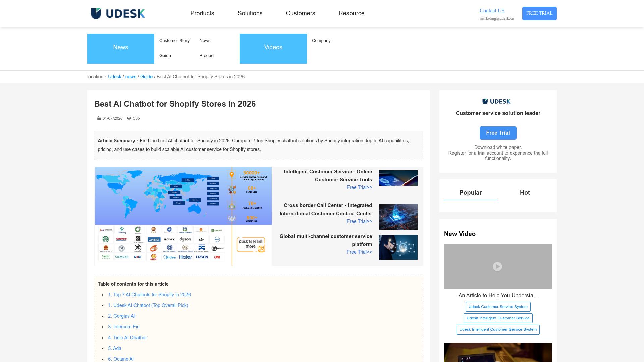Jump to the Tidio AI Chatbot section
The width and height of the screenshot is (644, 362).
pyautogui.click(x=127, y=338)
